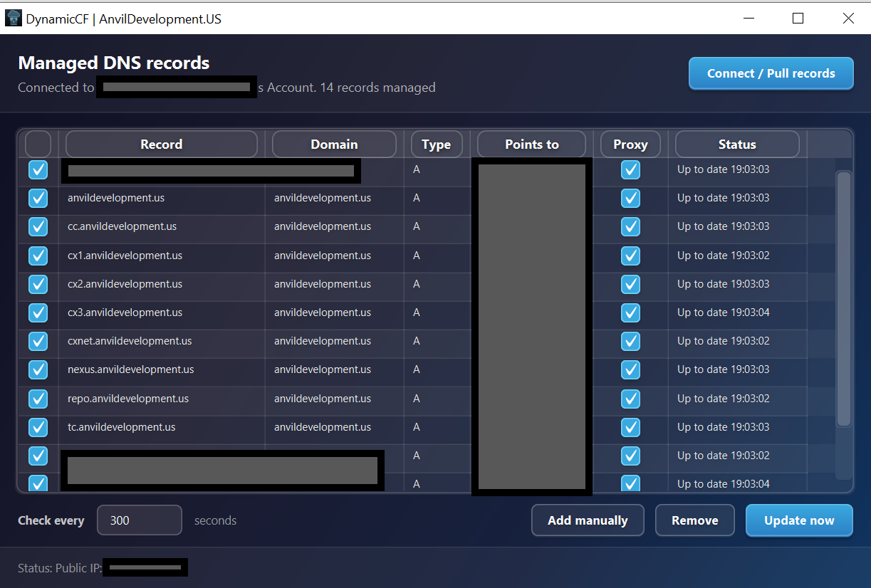
Task: Uncheck the tc.anvildevelopment.us row selection checkbox
Action: click(x=38, y=427)
